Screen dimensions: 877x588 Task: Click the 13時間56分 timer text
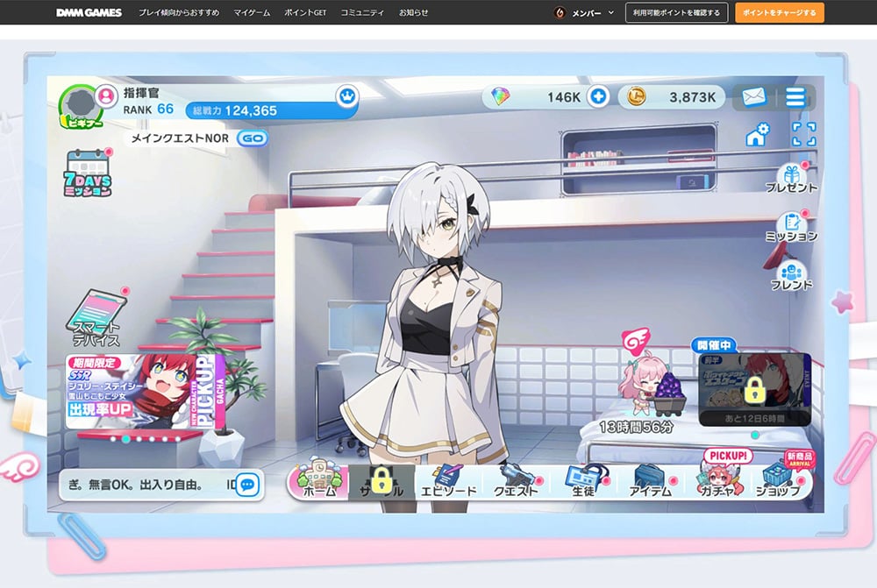pos(635,428)
